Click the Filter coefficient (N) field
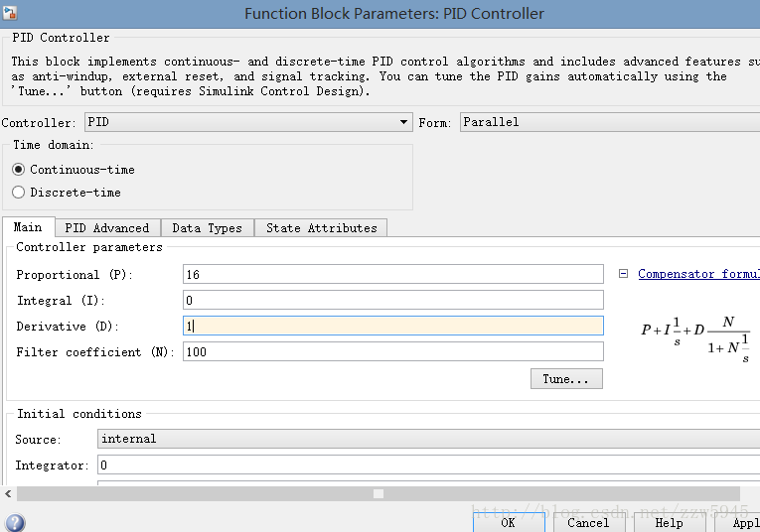 click(393, 351)
